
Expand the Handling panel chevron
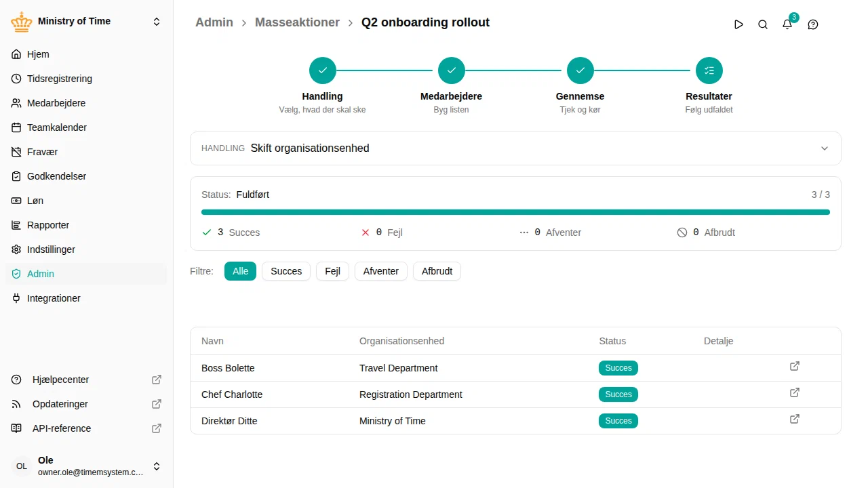click(825, 148)
